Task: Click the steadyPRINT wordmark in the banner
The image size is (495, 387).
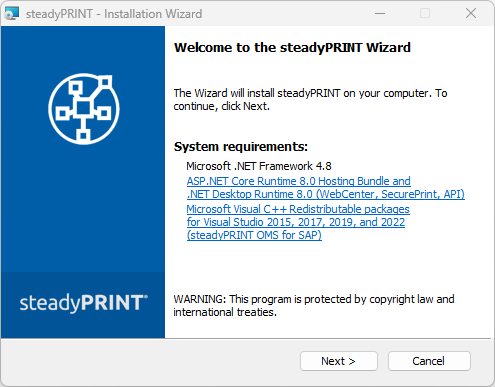Action: point(84,303)
